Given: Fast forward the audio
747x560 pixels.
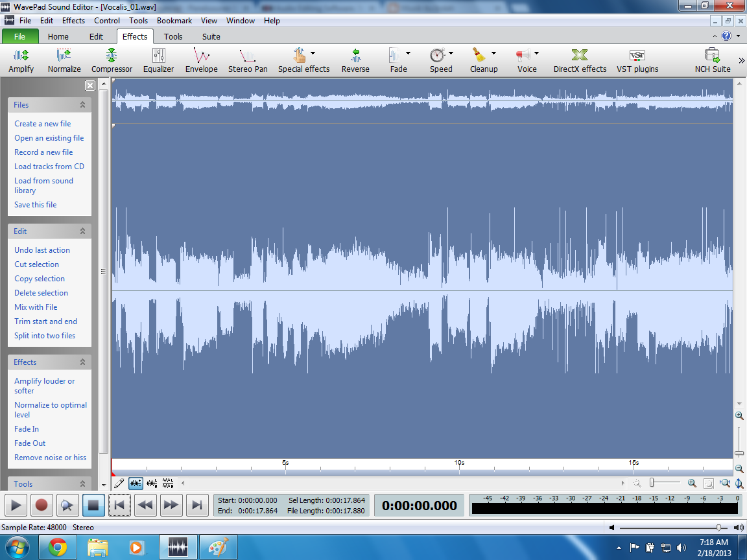Looking at the screenshot, I should pos(171,506).
